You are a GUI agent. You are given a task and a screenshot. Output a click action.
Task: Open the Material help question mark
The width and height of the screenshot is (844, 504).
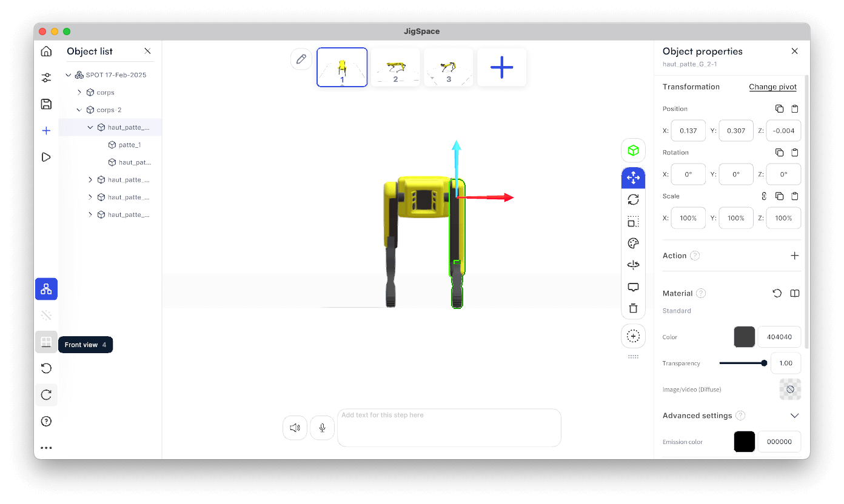pos(701,293)
